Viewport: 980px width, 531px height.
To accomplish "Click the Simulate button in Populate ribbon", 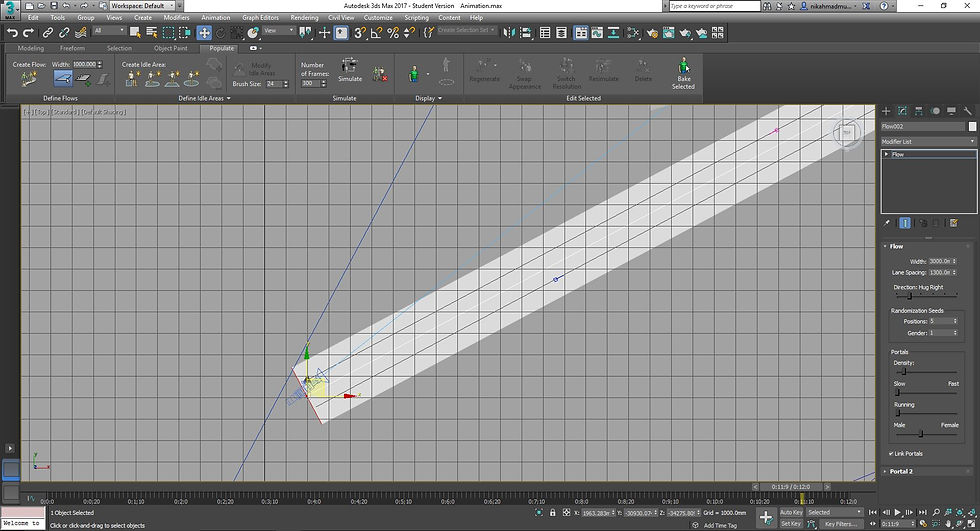I will point(350,69).
